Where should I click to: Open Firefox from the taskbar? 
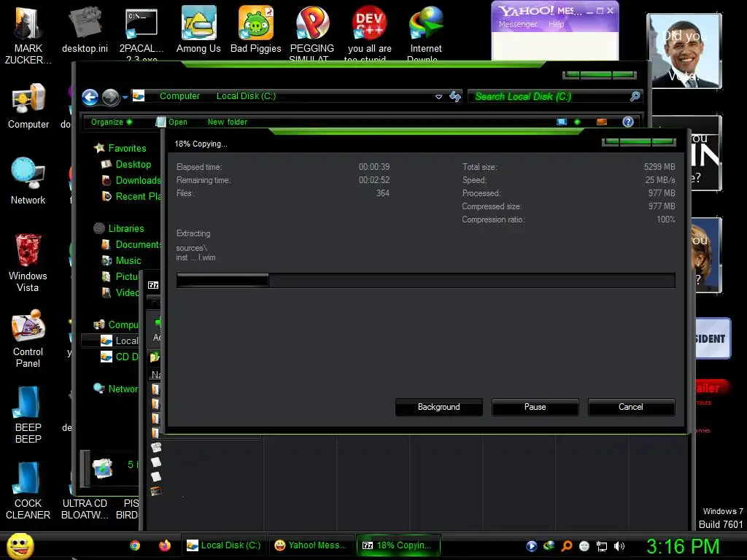point(164,545)
